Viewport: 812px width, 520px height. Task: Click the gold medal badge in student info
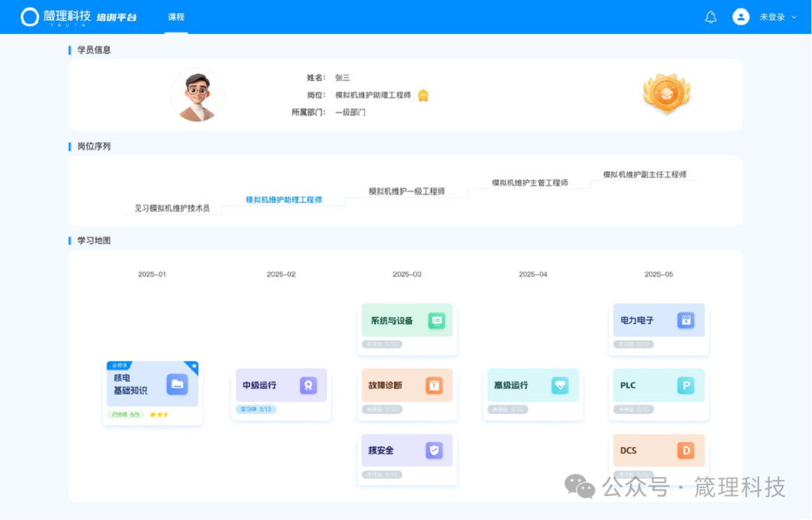coord(666,93)
